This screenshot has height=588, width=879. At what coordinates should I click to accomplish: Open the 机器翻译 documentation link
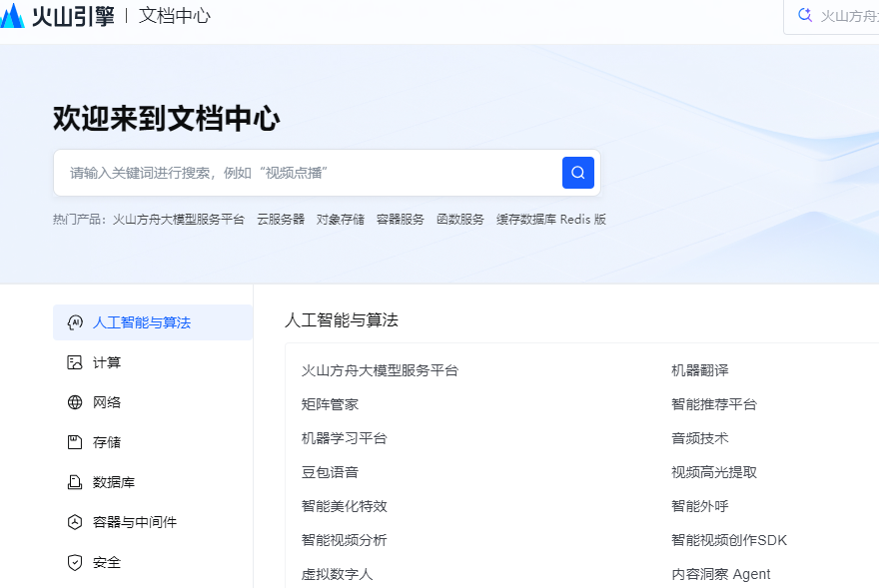coord(700,369)
